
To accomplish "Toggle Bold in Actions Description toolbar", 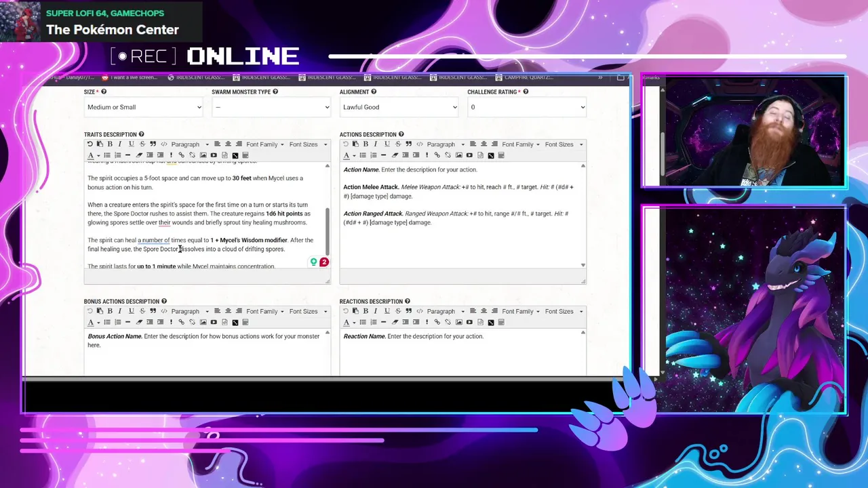I will coord(366,144).
